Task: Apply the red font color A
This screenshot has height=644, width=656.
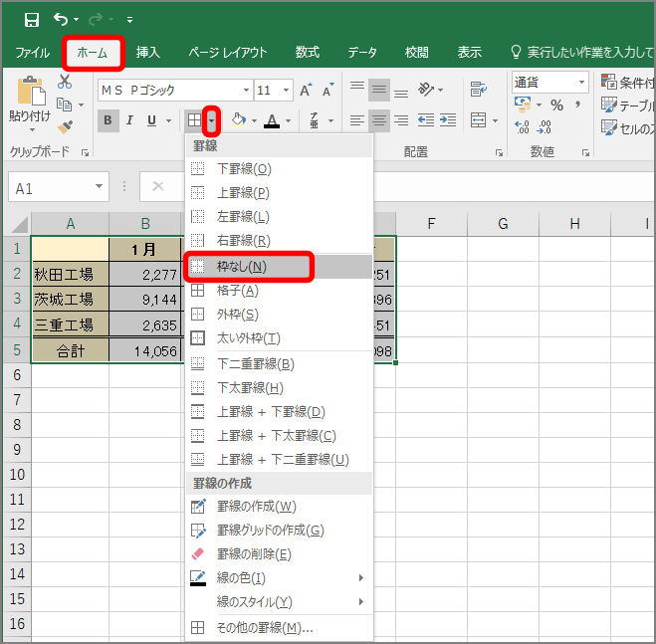Action: coord(272,120)
